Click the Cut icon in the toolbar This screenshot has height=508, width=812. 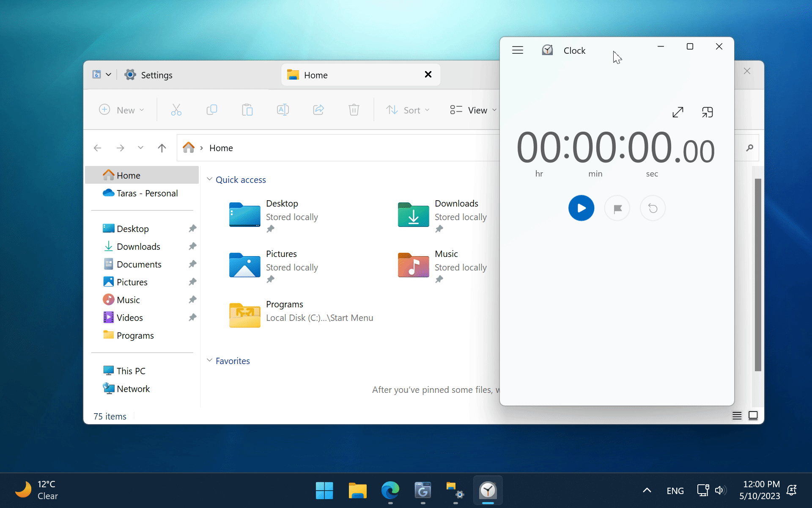[176, 110]
